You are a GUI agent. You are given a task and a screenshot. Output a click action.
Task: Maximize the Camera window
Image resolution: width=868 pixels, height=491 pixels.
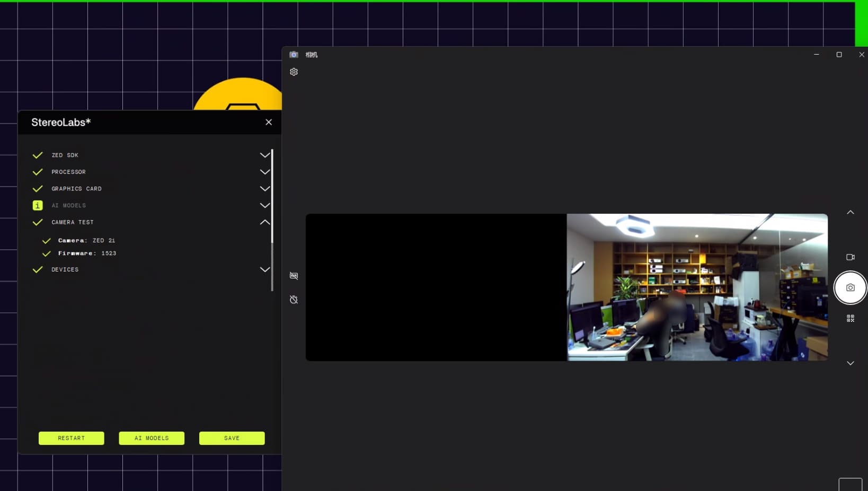click(839, 55)
